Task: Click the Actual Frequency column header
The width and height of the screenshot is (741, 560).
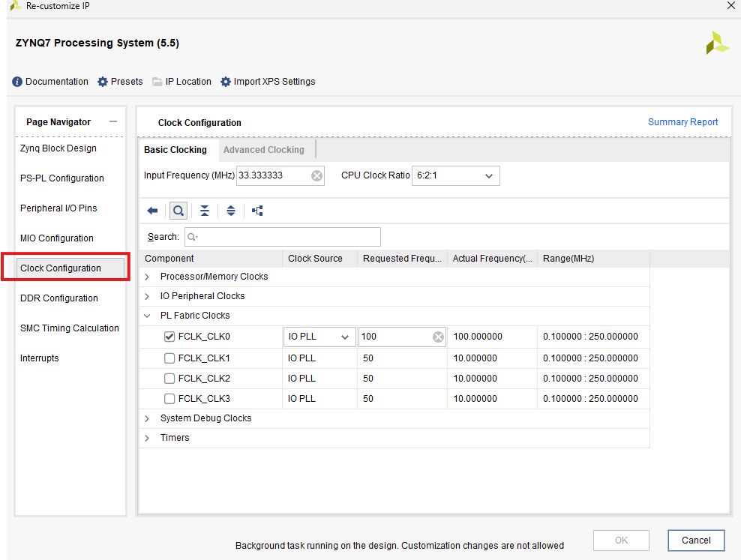Action: (x=493, y=259)
